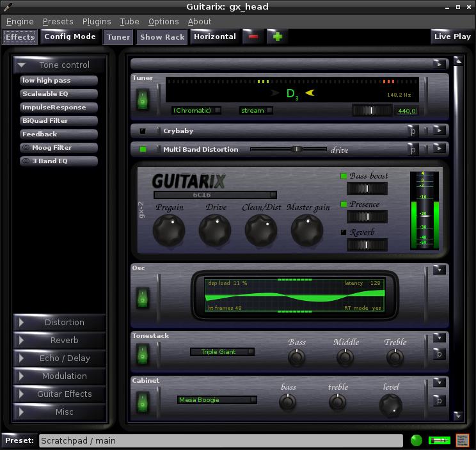Open Crybaby preset 'p' icon
Screen dimensions: 476x450
413,131
